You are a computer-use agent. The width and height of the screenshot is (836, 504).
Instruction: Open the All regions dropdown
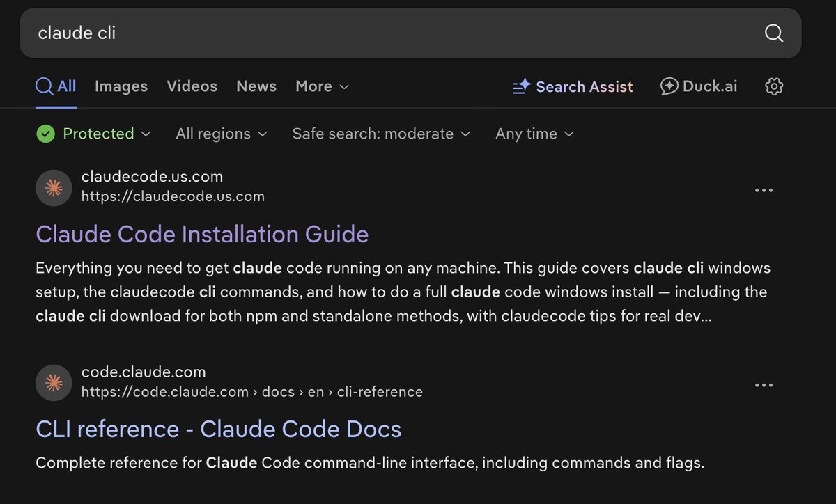click(222, 134)
